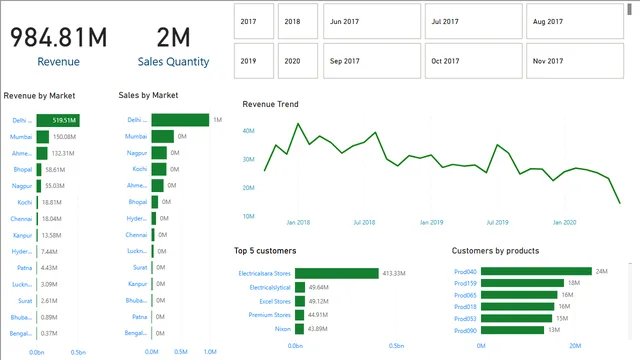
Task: Click the Kochi label in Revenue by Market
Action: point(24,202)
